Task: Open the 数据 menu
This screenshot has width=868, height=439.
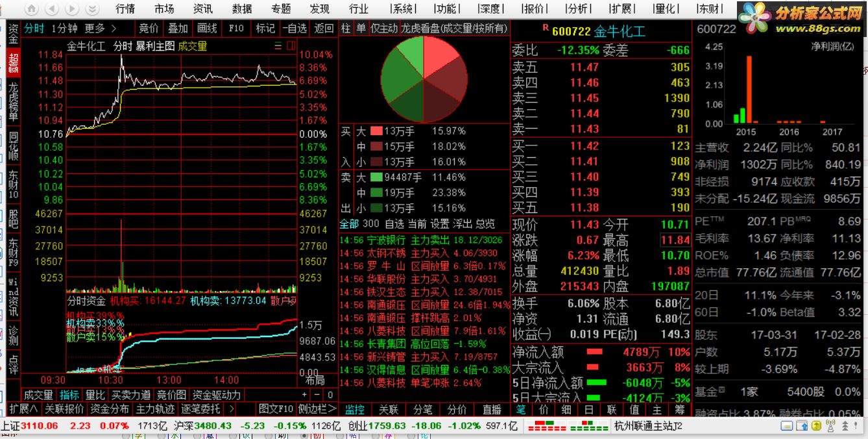Action: coord(242,8)
